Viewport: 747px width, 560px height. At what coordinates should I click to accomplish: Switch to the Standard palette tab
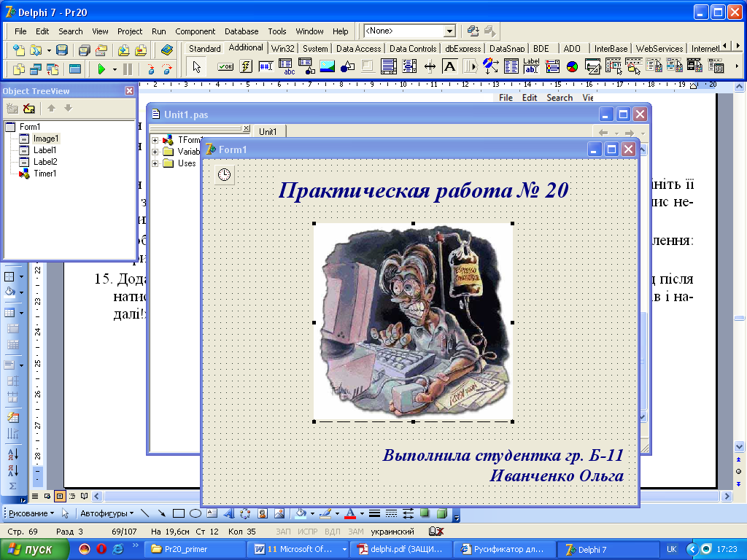pyautogui.click(x=204, y=49)
